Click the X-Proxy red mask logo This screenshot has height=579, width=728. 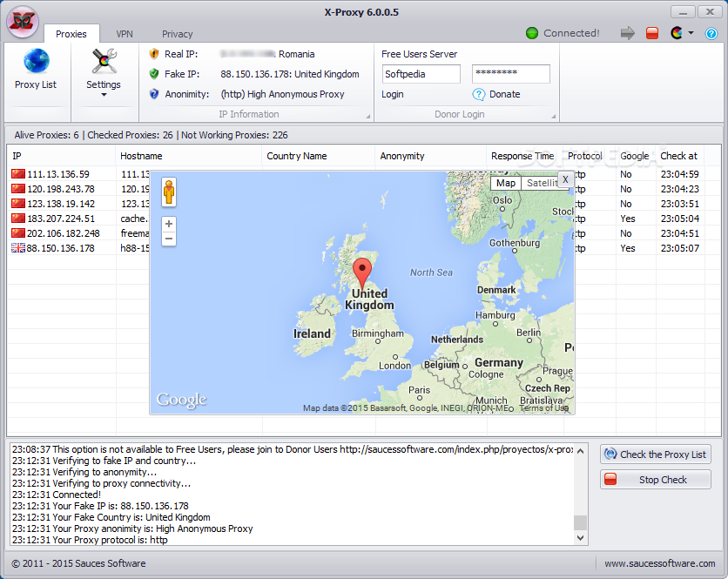coord(23,22)
